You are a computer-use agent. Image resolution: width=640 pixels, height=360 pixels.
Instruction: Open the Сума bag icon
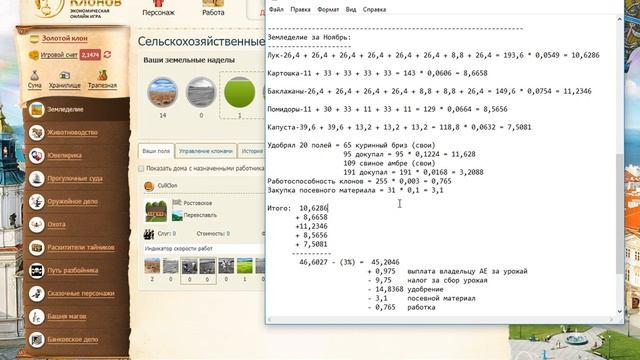(35, 76)
